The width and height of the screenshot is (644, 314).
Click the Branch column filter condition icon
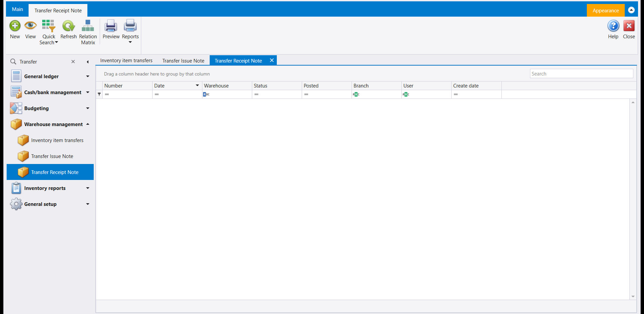(x=356, y=94)
